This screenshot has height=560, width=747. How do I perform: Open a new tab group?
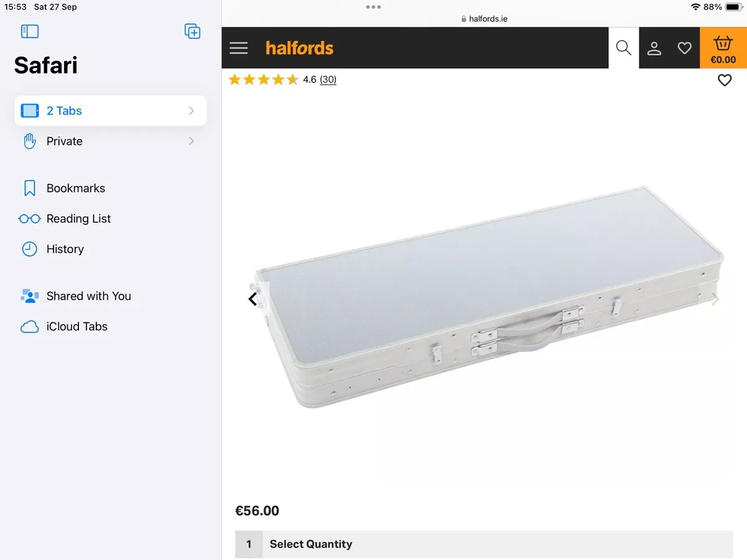[x=192, y=31]
